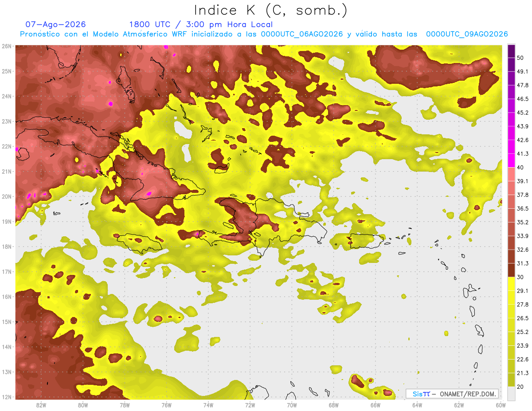Click the gray legend swatch below 20

[512, 393]
